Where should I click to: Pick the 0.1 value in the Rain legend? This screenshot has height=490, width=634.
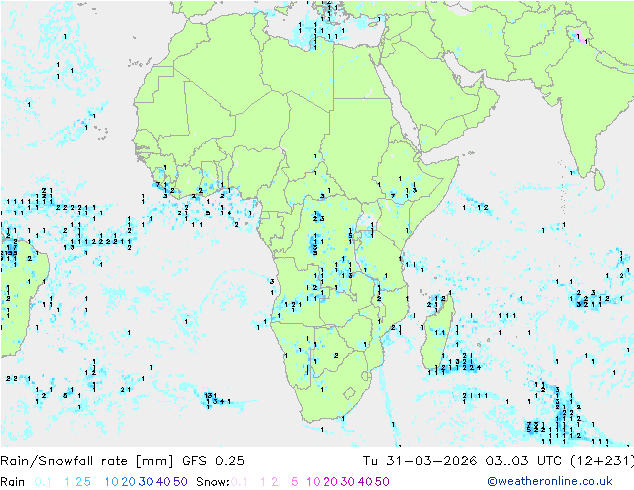click(x=43, y=482)
